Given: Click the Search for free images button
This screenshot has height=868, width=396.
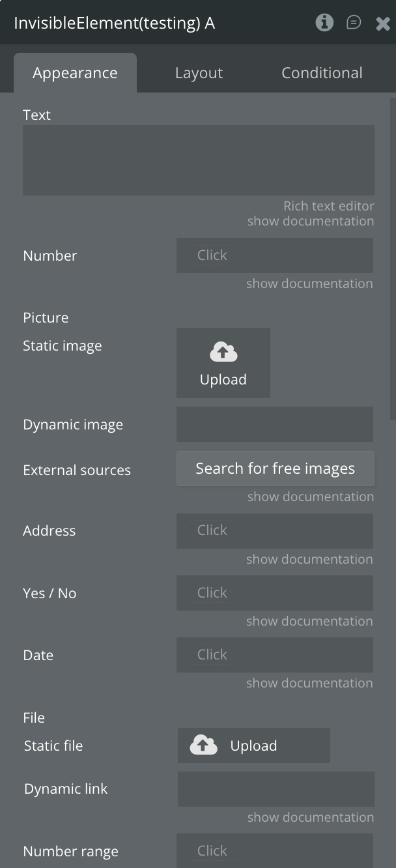Looking at the screenshot, I should (275, 469).
